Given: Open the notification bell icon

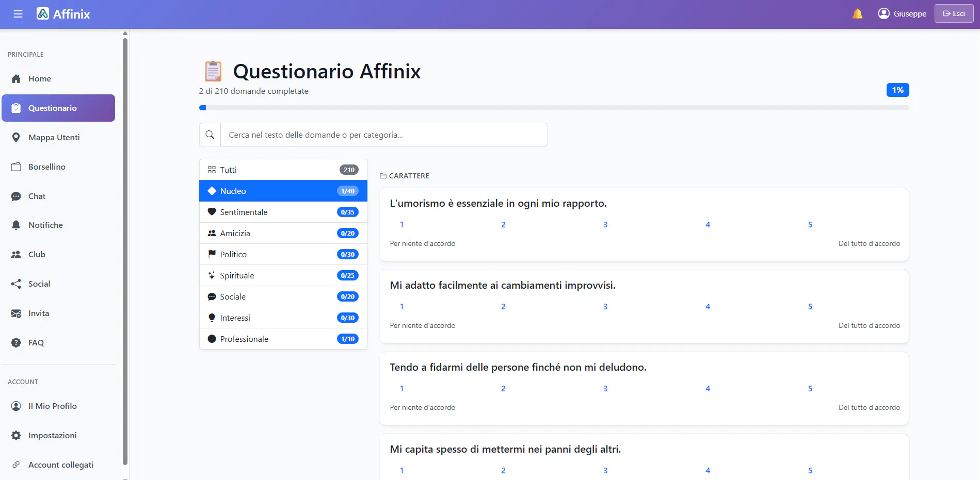Looking at the screenshot, I should (857, 14).
